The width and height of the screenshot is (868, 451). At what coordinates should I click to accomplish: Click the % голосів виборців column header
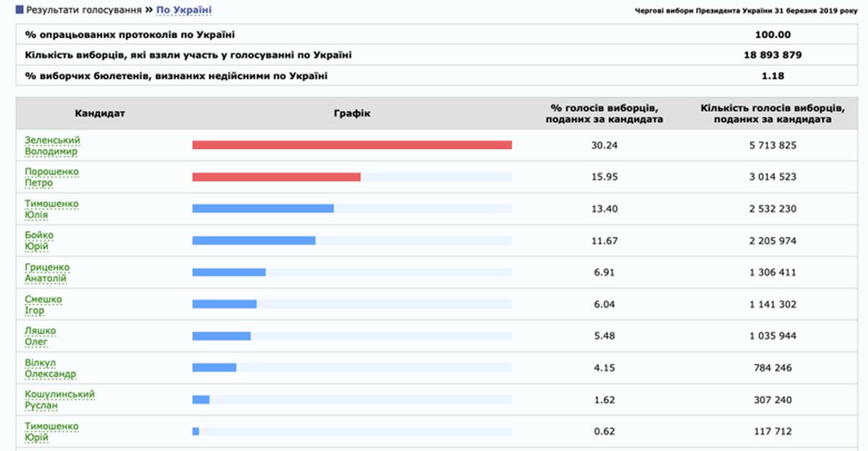[605, 114]
